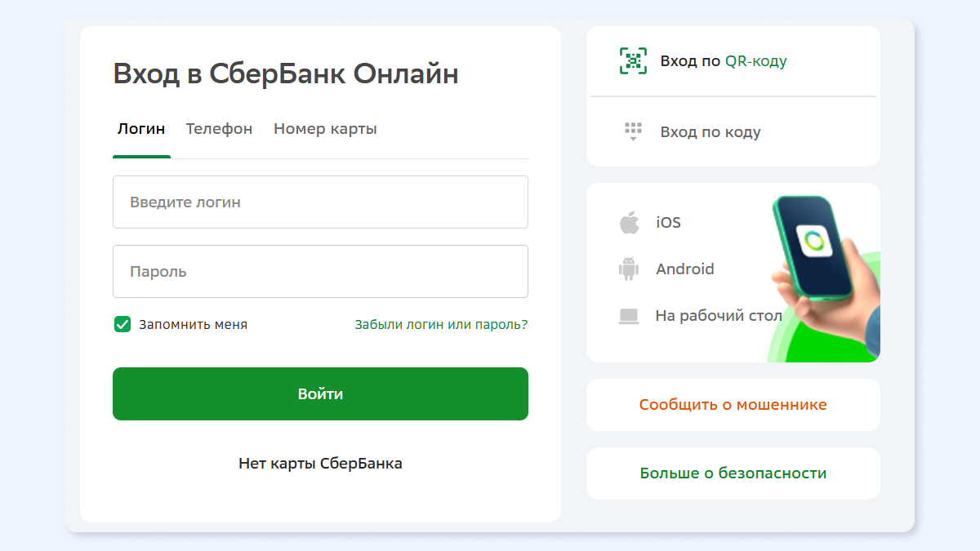Switch to the Номер карты tab
This screenshot has height=551, width=980.
[x=325, y=129]
